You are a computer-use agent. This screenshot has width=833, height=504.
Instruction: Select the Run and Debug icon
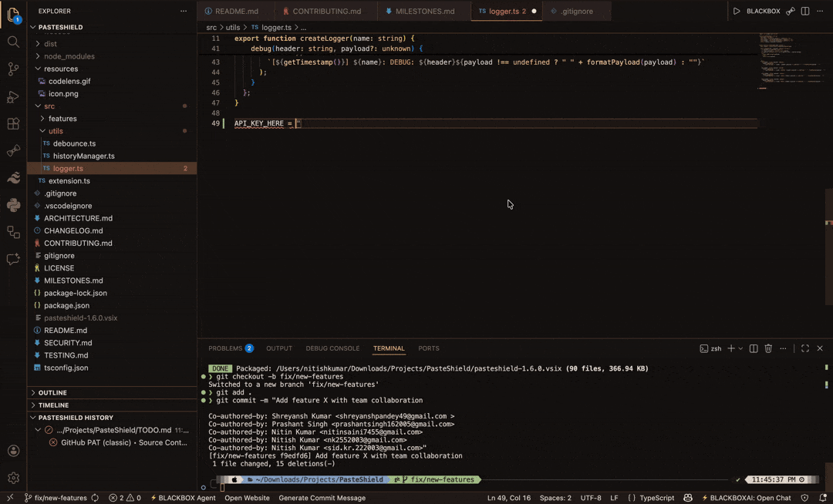[12, 96]
